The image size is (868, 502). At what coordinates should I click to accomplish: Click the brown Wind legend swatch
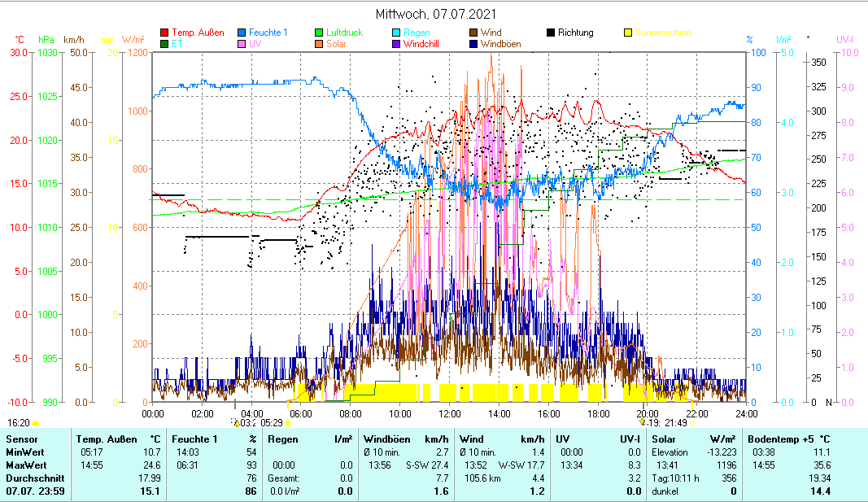coord(474,33)
